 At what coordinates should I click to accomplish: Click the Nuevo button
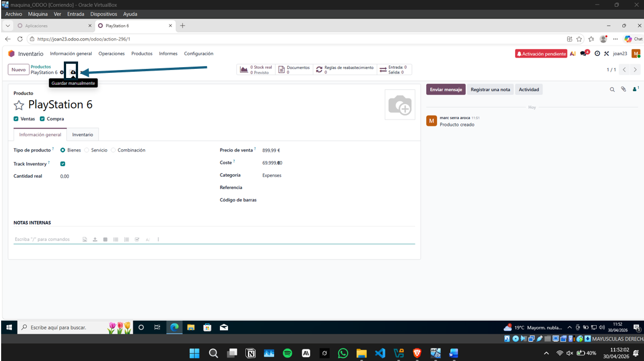pos(18,69)
